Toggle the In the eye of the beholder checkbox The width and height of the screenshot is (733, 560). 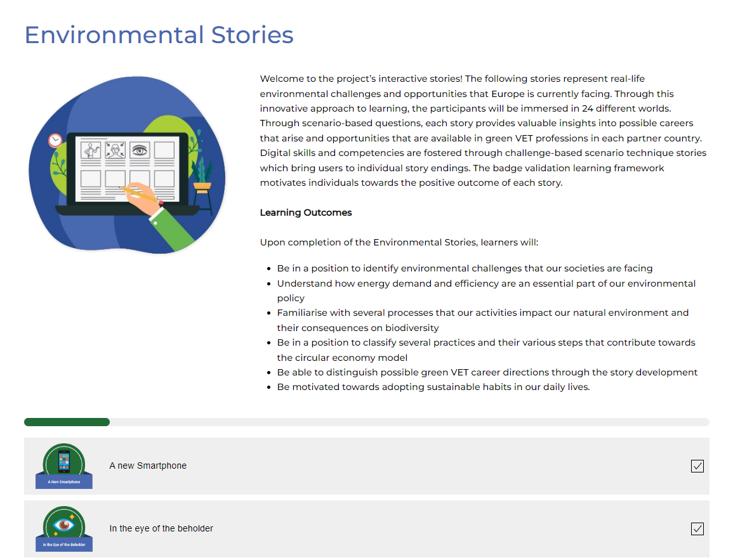[x=697, y=529]
